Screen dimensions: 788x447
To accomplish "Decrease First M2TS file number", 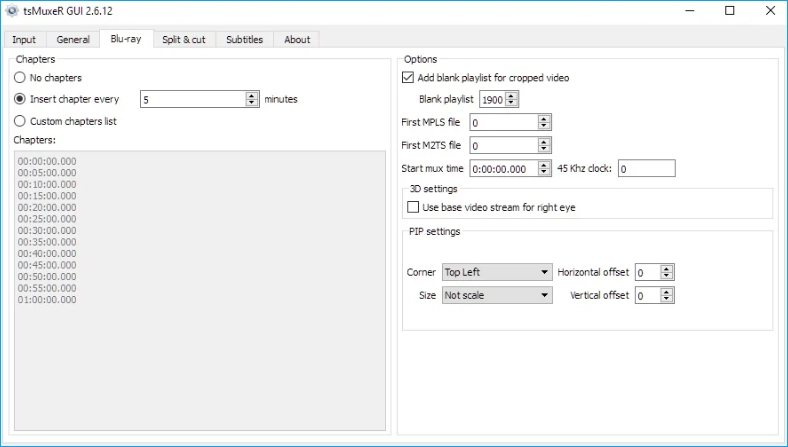I will tap(544, 149).
